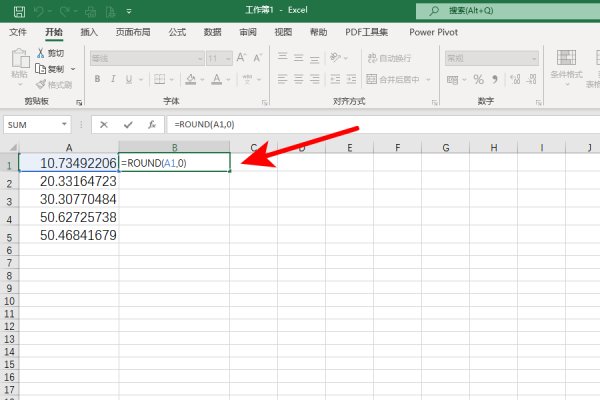Screen dimensions: 600x400
Task: Expand the Copy options arrow
Action: [73, 69]
